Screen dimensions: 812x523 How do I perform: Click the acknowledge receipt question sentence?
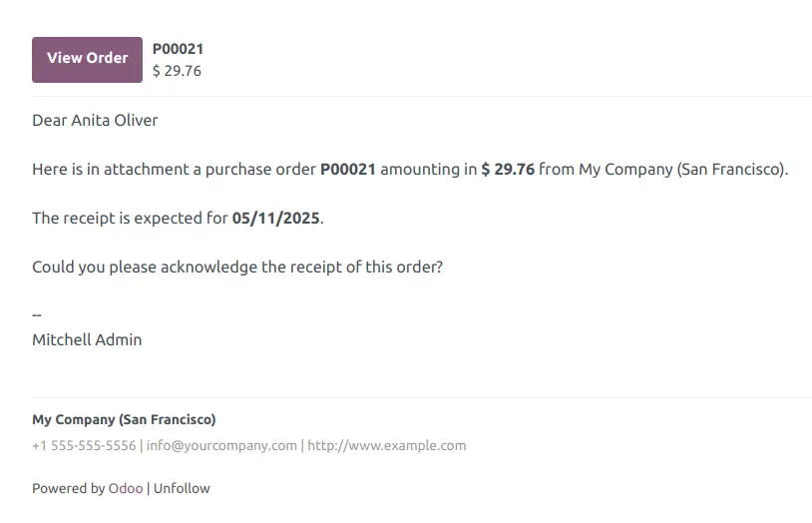pos(237,266)
